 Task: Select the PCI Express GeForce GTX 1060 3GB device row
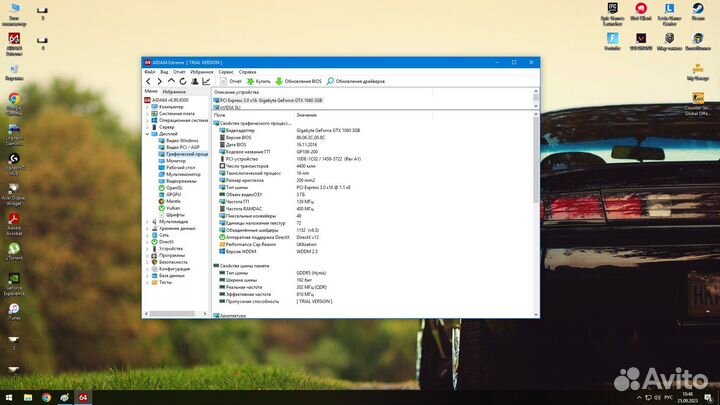click(268, 100)
